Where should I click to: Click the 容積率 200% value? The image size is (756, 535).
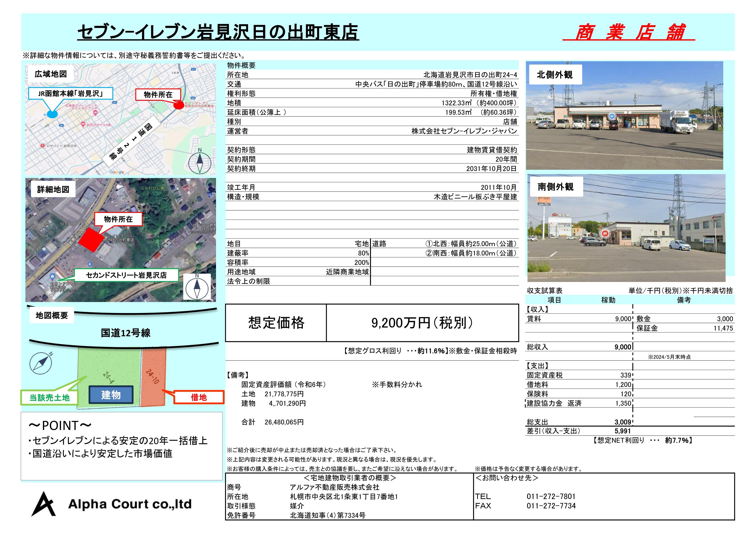(x=362, y=263)
